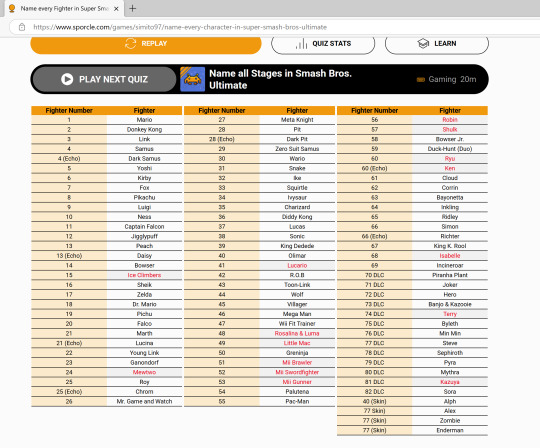540x448 pixels.
Task: Click the red Robin entry
Action: tap(450, 120)
